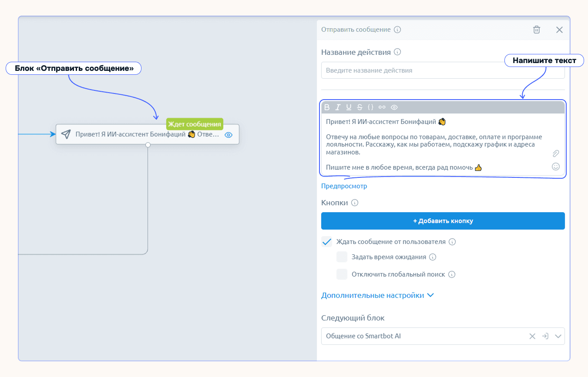Toggle eye icon on the message block node
This screenshot has height=377, width=588.
click(x=228, y=135)
